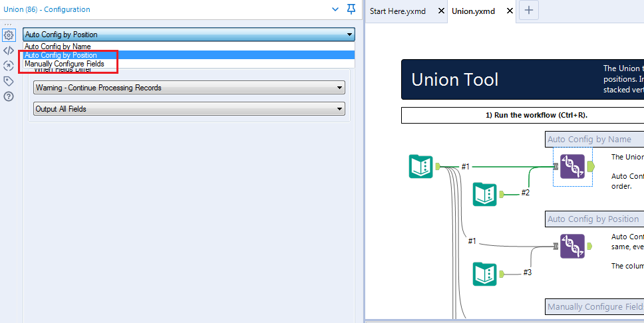Click output anchor of the #3 Text Input
644x323 pixels.
pyautogui.click(x=502, y=274)
